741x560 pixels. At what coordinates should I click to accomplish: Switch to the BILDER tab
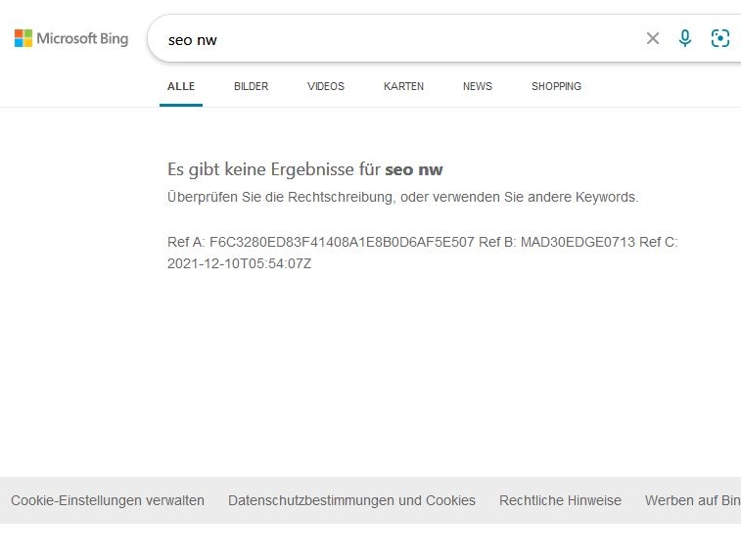(x=251, y=86)
